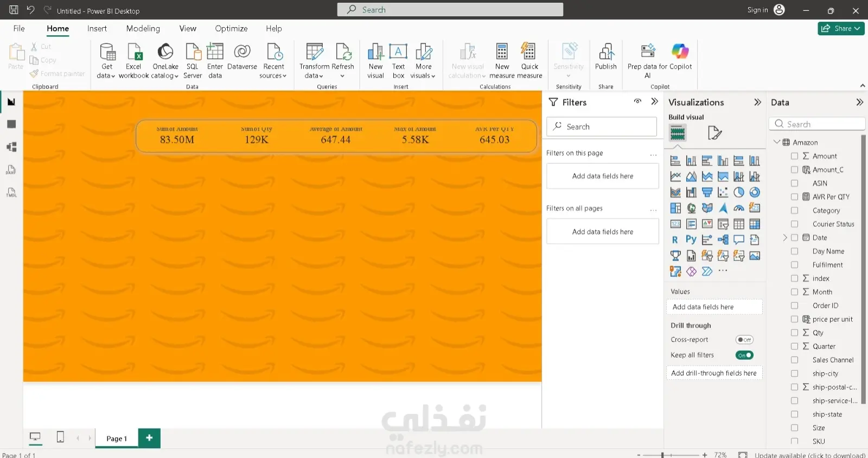Open the Get data source picker
The height and width of the screenshot is (458, 868).
(x=106, y=61)
